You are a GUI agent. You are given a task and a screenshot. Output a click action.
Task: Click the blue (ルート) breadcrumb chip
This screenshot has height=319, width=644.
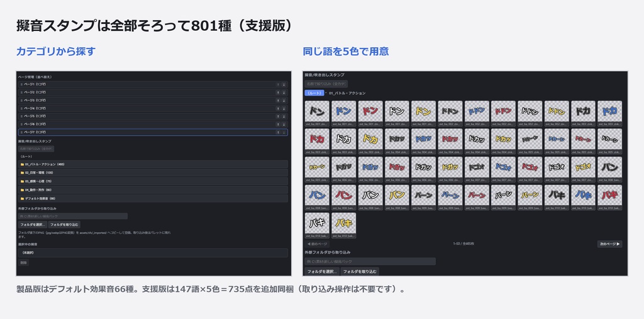click(x=314, y=93)
